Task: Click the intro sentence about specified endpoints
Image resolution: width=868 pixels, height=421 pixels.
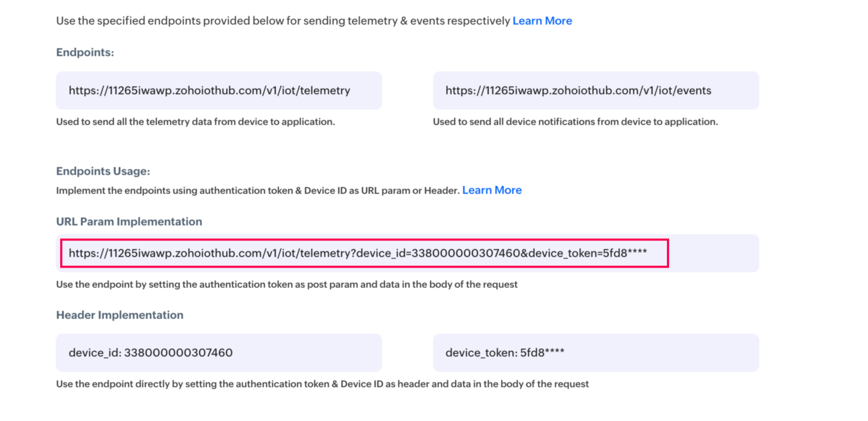Action: tap(283, 21)
